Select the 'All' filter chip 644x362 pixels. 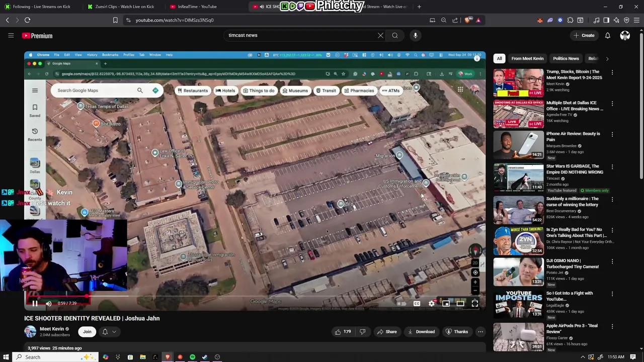499,59
